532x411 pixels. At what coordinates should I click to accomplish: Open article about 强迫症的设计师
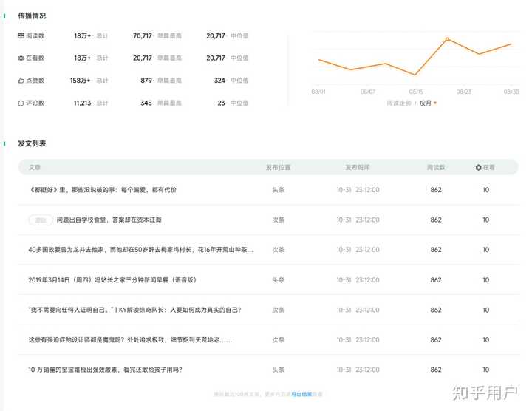(130, 340)
